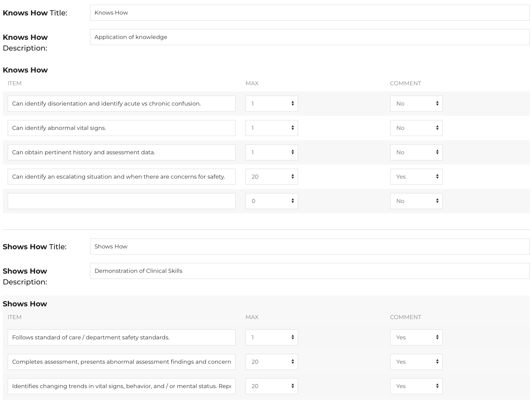The width and height of the screenshot is (532, 400).
Task: Edit the Shows How Description field
Action: tap(310, 271)
